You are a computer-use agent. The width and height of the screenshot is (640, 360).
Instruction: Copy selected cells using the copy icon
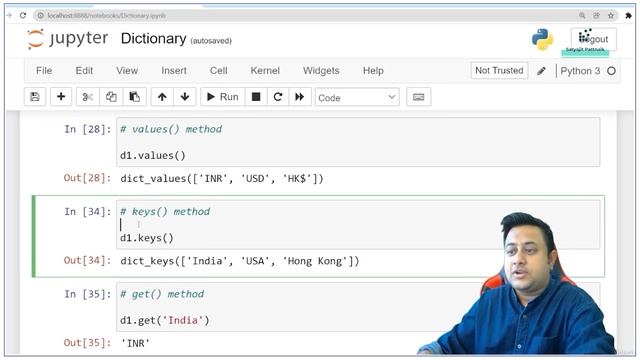tap(111, 97)
